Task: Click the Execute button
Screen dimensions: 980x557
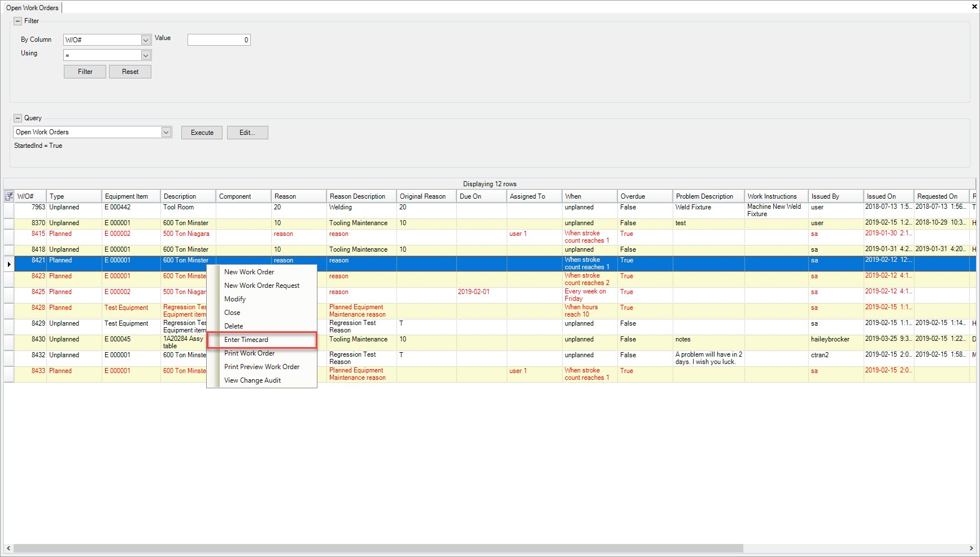Action: 202,133
